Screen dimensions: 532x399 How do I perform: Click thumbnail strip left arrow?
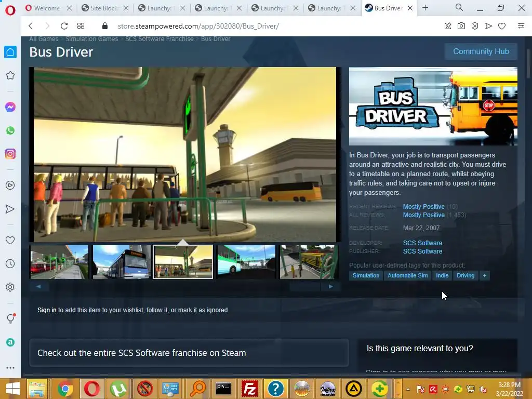(x=38, y=287)
